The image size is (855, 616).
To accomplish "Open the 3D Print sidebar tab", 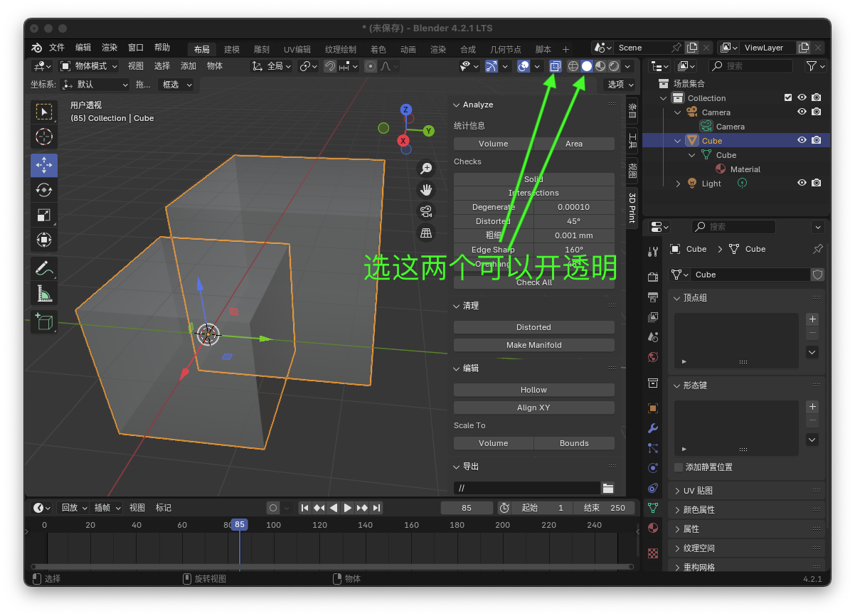I will point(632,207).
